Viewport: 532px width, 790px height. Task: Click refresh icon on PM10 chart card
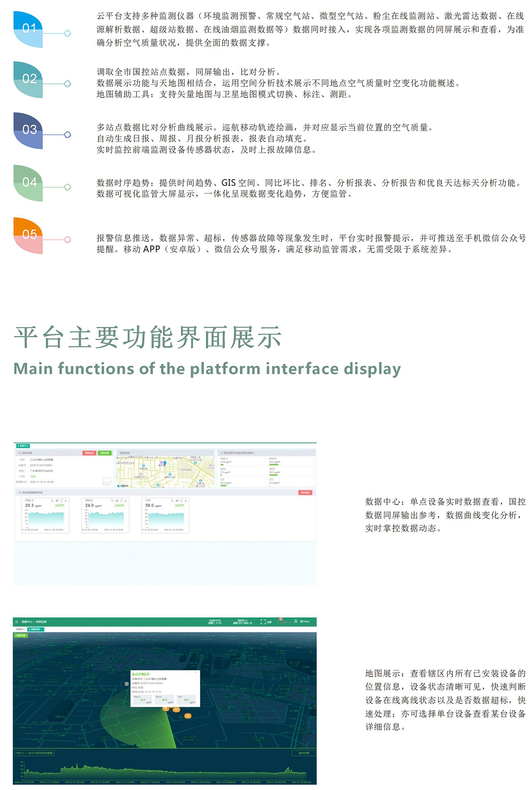click(x=121, y=501)
